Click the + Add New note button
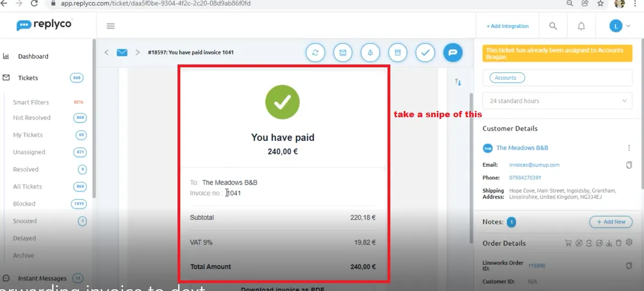This screenshot has width=644, height=291. [x=611, y=221]
